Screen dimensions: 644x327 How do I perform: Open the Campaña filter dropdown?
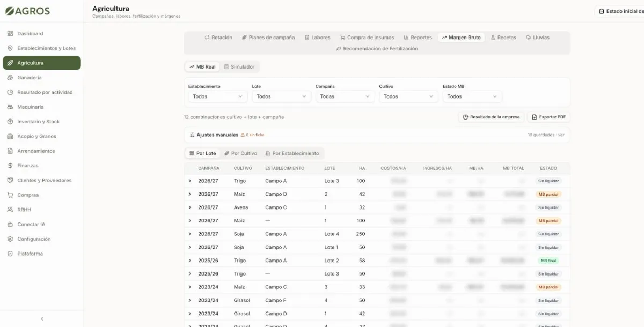click(345, 96)
